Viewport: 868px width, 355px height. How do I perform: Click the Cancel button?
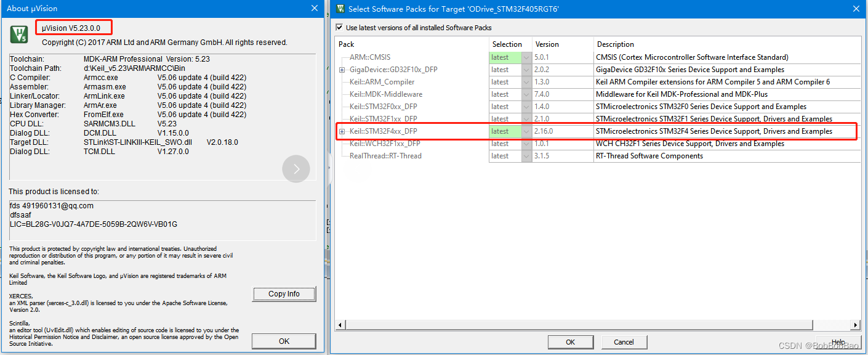[x=624, y=341]
